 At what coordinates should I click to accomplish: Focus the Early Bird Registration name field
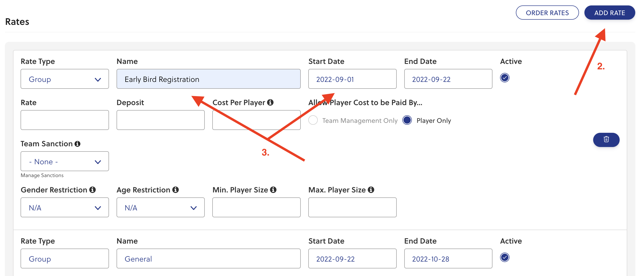tap(209, 79)
